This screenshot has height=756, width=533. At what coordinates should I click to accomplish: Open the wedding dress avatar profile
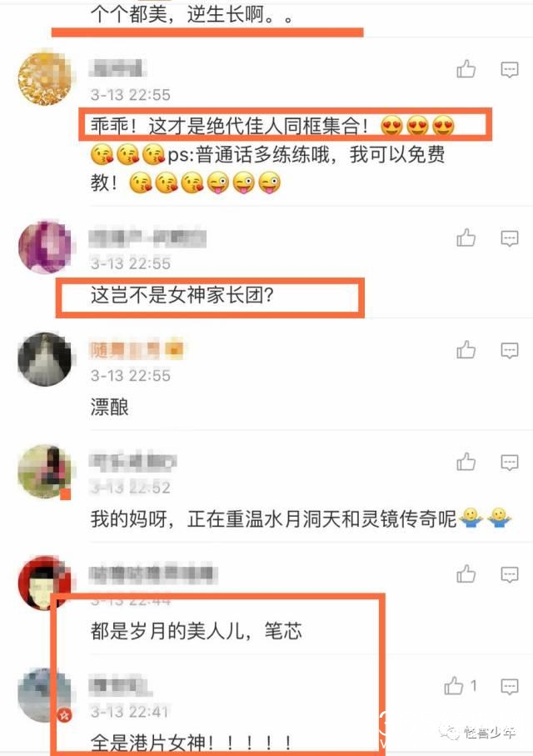pyautogui.click(x=45, y=358)
